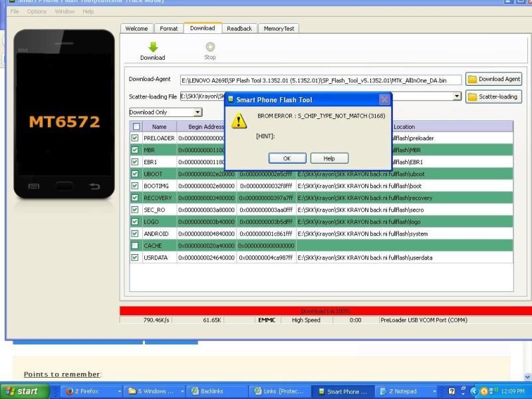Uncheck the ANDROID checkbox

[135, 233]
